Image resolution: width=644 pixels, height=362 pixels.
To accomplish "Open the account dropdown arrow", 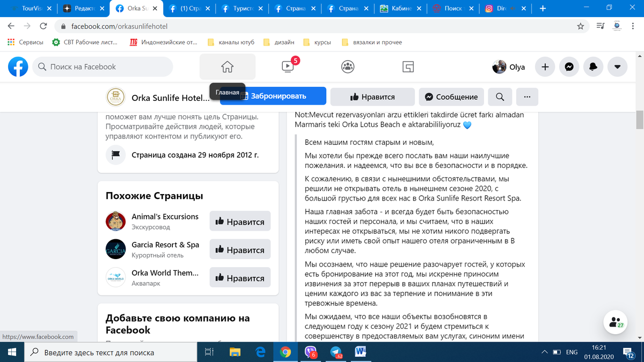I will pyautogui.click(x=617, y=67).
